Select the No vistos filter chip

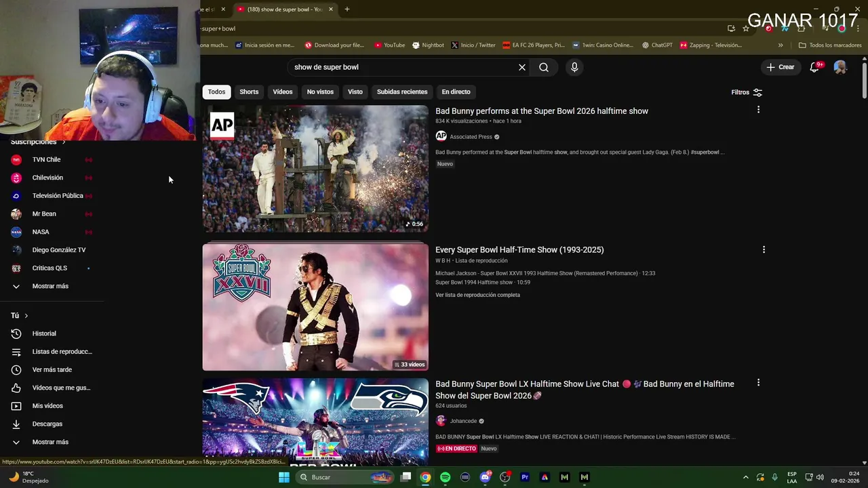coord(320,91)
